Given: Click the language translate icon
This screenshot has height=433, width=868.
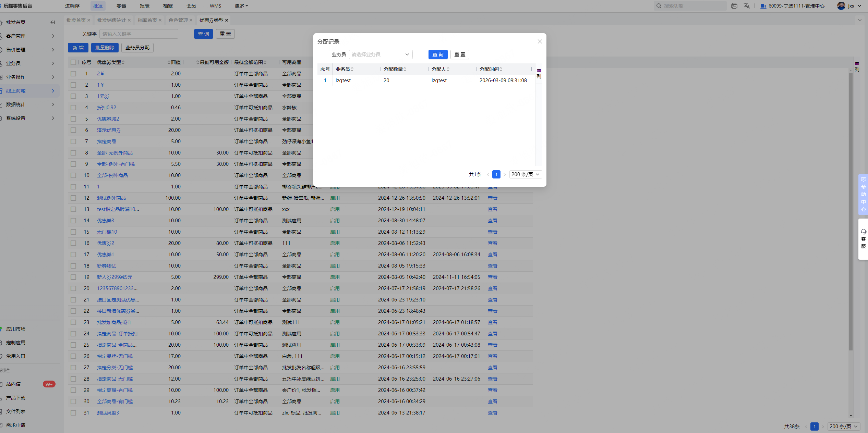Looking at the screenshot, I should [747, 6].
